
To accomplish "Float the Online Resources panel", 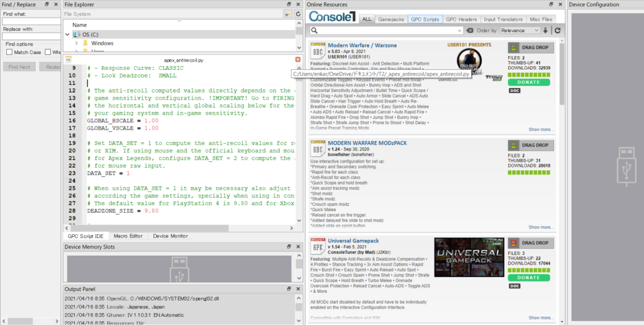I will [x=551, y=4].
